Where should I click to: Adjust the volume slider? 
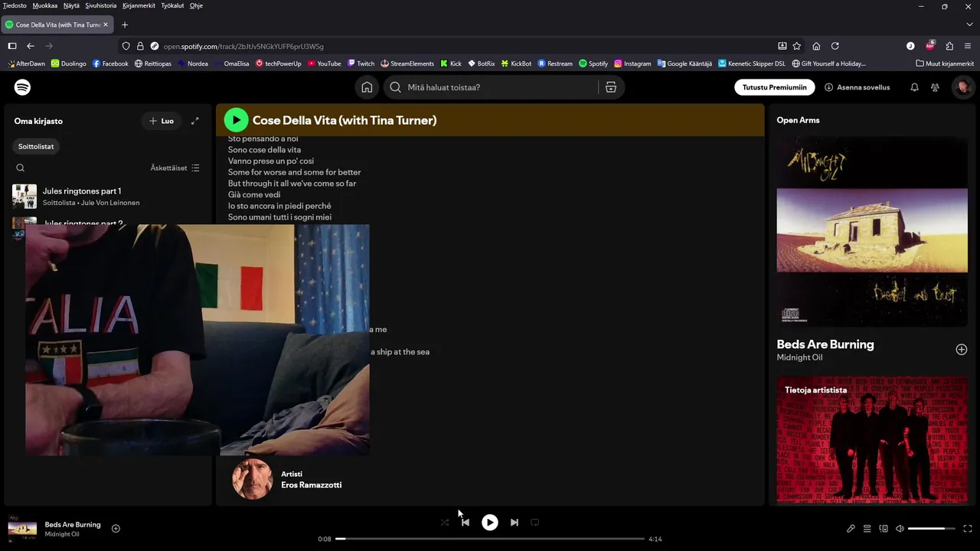point(932,529)
